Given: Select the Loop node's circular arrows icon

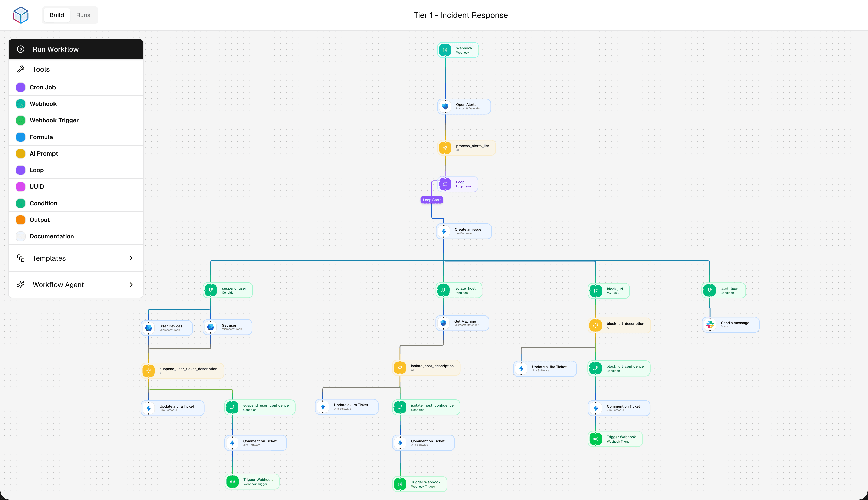Looking at the screenshot, I should click(x=445, y=184).
